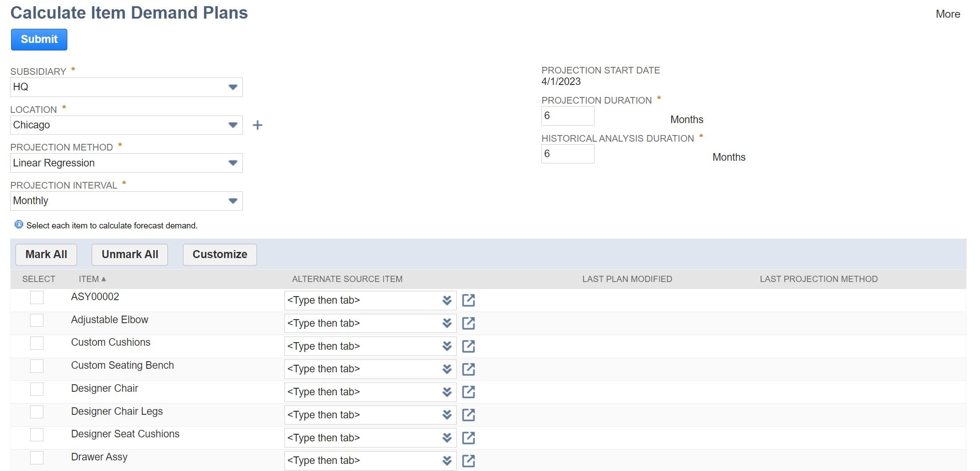The image size is (980, 471).
Task: Open the Subsidiary dropdown
Action: [x=233, y=87]
